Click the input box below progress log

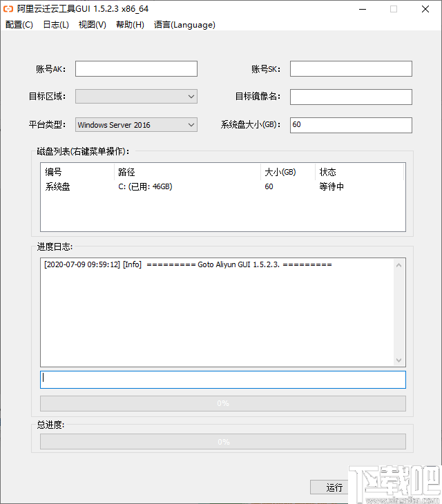[223, 380]
